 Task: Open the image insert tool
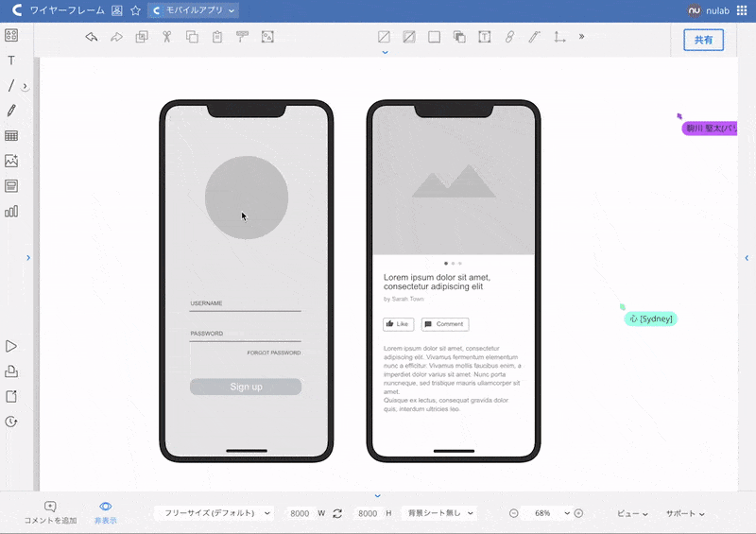click(11, 161)
